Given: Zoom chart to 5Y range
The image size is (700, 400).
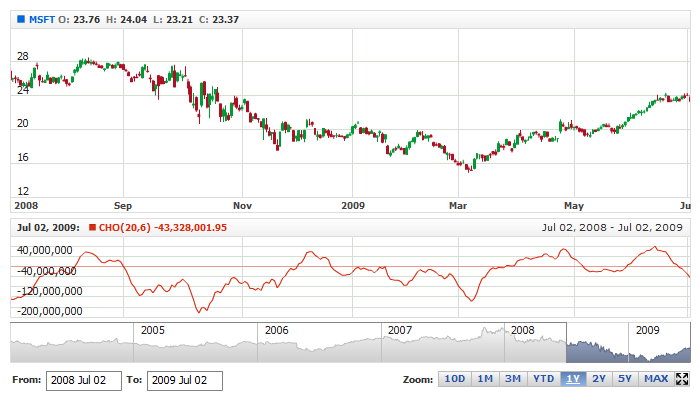Looking at the screenshot, I should 624,379.
